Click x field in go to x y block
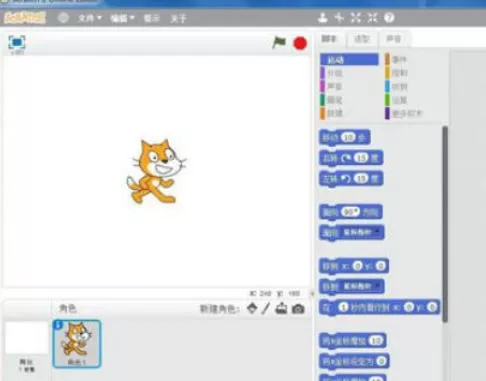 [357, 266]
